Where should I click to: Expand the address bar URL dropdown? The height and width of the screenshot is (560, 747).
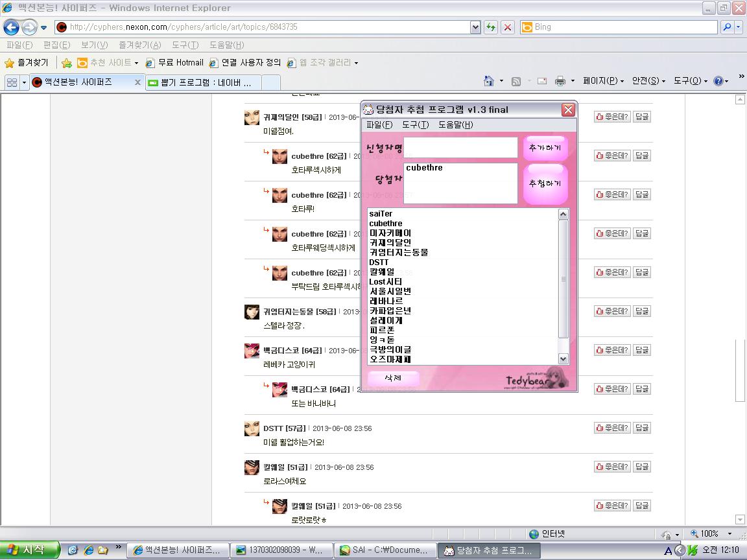476,27
